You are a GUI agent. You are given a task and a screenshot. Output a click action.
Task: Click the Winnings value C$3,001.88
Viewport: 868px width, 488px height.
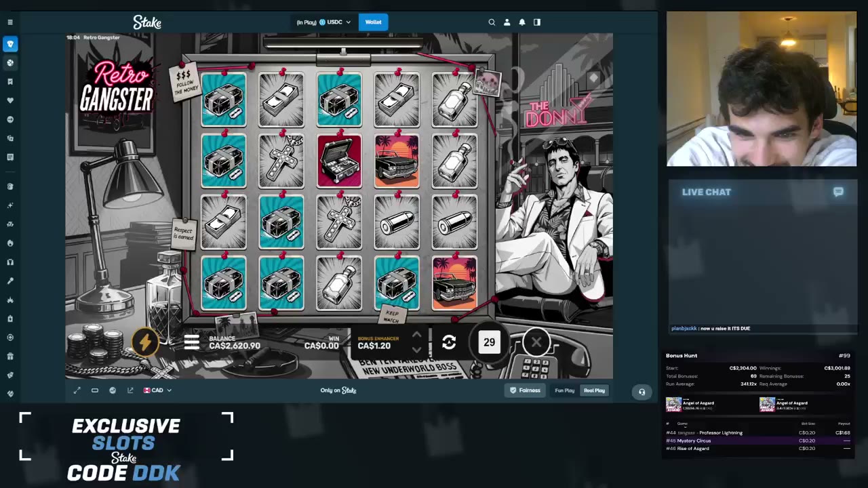tap(837, 368)
